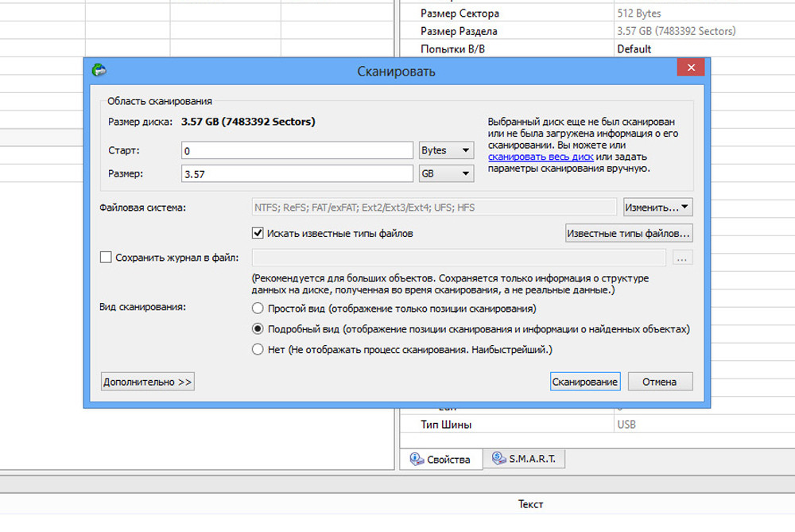
Task: Switch to the Свойства tab
Action: 441,460
